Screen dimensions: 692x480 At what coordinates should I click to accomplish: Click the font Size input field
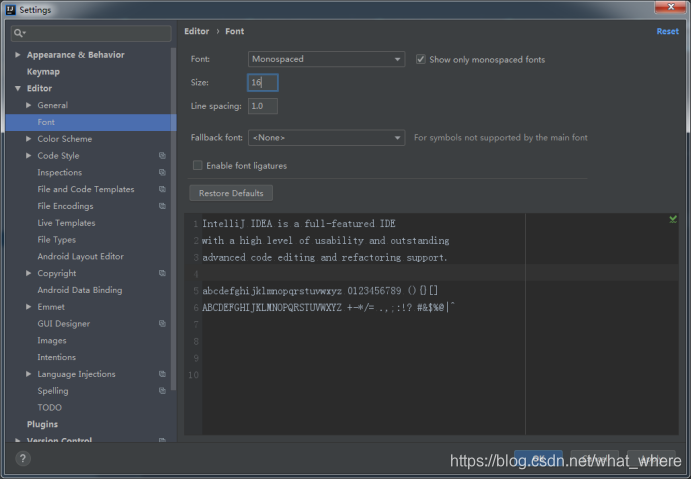pyautogui.click(x=263, y=82)
